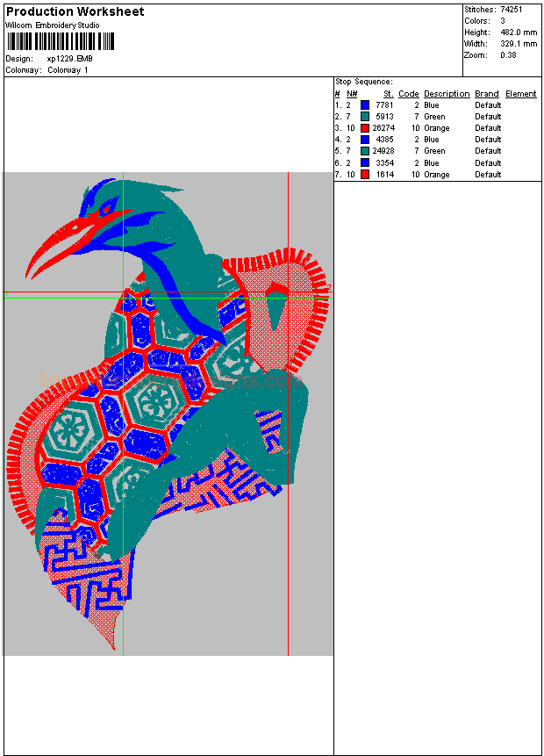Click the St. stitch count column header
544x756 pixels.
pyautogui.click(x=388, y=94)
